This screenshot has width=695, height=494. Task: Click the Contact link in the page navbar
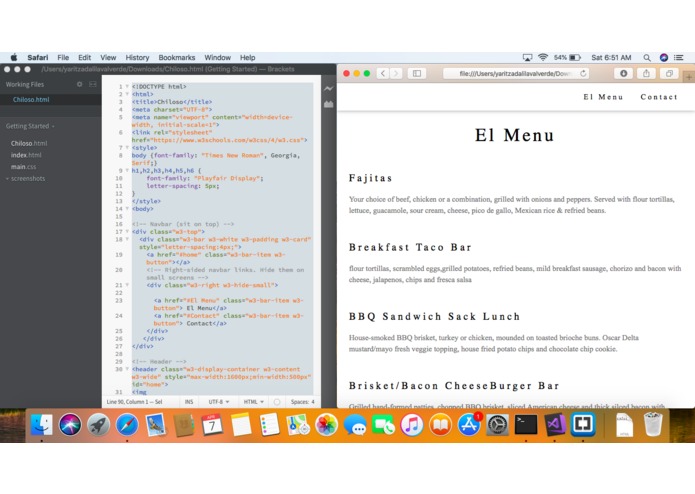[x=659, y=97]
